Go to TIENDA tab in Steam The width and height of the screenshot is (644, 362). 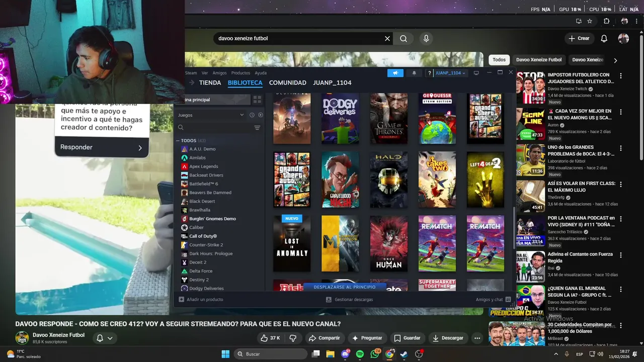coord(210,82)
